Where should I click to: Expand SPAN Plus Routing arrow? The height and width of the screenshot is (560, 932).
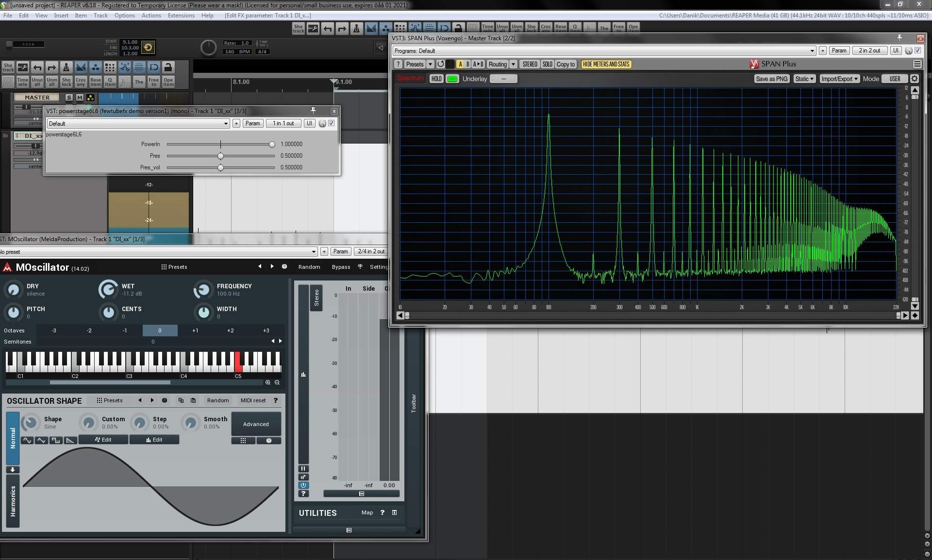click(x=513, y=64)
